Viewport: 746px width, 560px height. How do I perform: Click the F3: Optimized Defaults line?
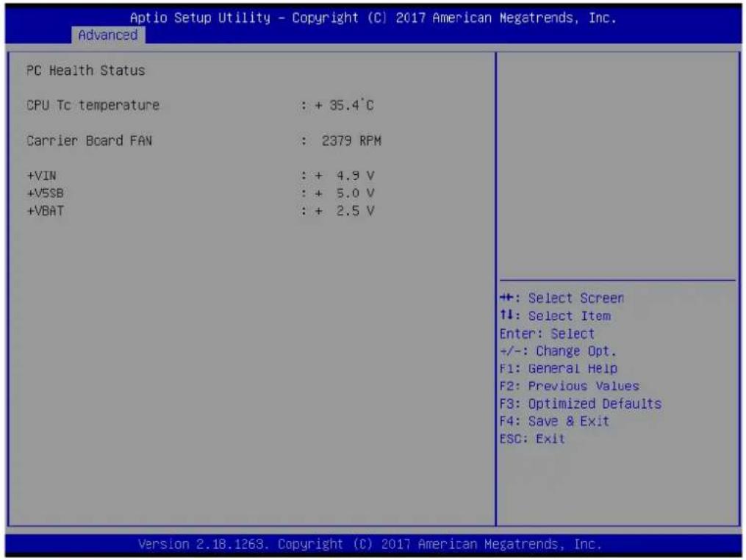581,403
